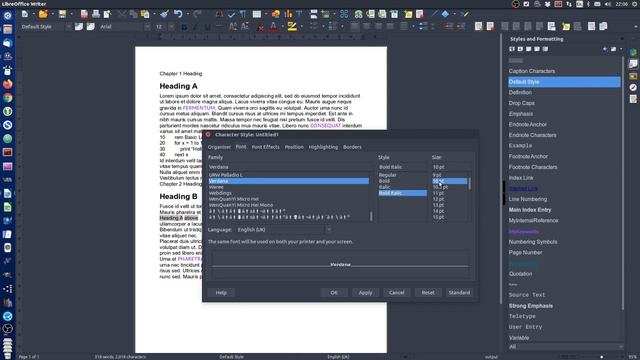Screen dimensions: 640x360
Task: Open Character Styles icon in Styles panel
Action: click(x=520, y=49)
